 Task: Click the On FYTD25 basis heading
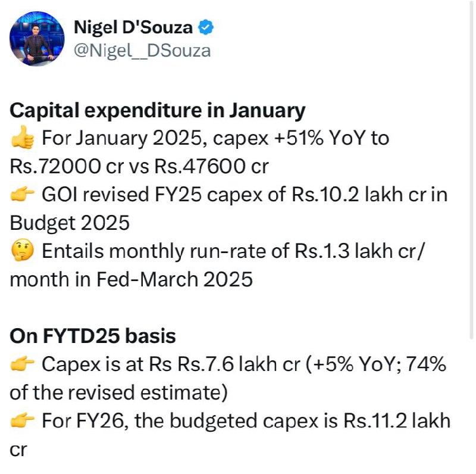[93, 336]
